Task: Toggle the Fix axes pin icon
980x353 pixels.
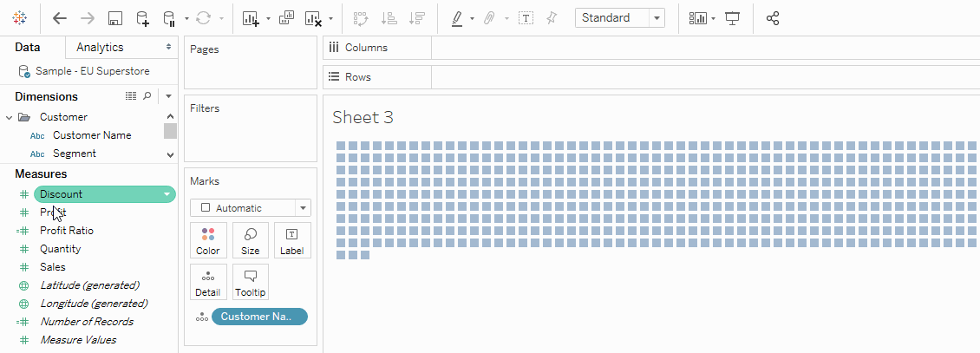Action: point(551,18)
